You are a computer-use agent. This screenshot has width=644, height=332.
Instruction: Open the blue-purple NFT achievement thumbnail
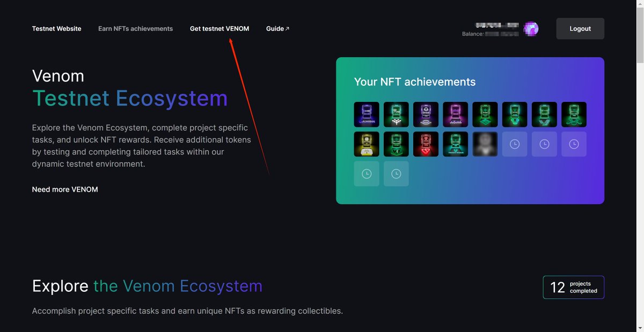367,114
